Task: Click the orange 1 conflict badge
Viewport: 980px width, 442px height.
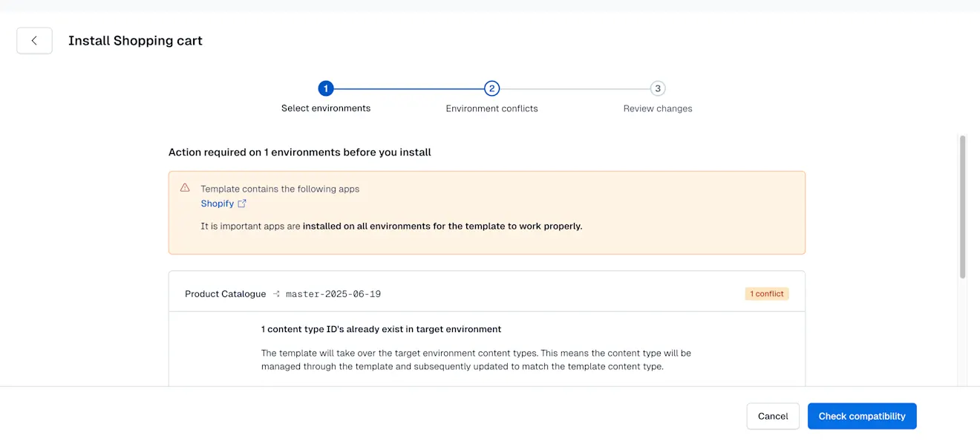Action: (x=766, y=293)
